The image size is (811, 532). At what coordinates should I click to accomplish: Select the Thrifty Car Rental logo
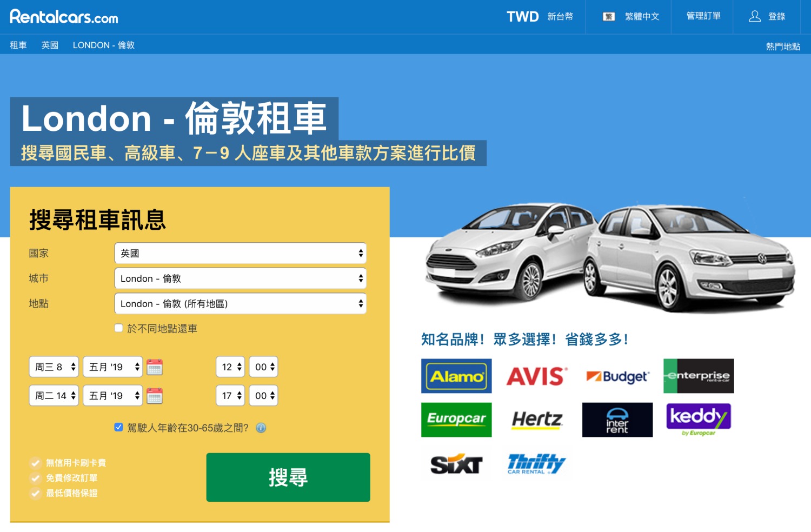(536, 464)
